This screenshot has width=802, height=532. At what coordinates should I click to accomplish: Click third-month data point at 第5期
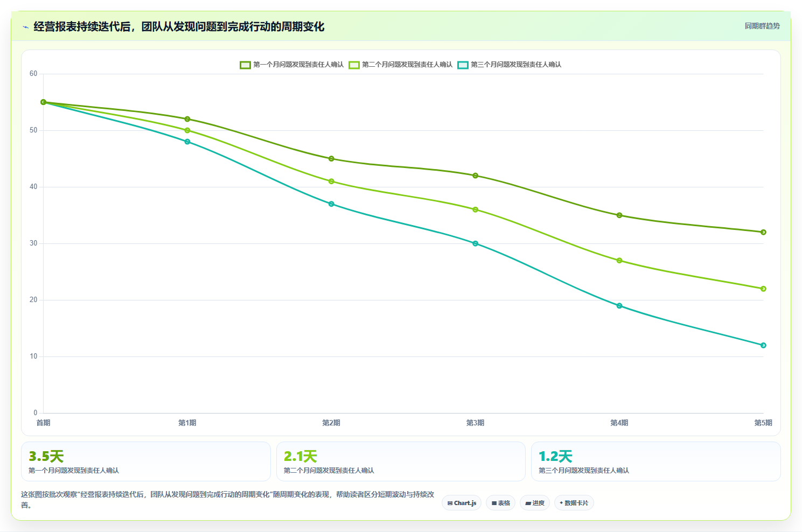pyautogui.click(x=763, y=345)
